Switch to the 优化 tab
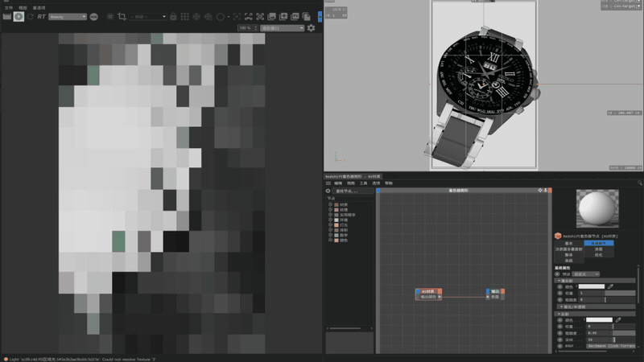This screenshot has height=362, width=644. tap(599, 255)
